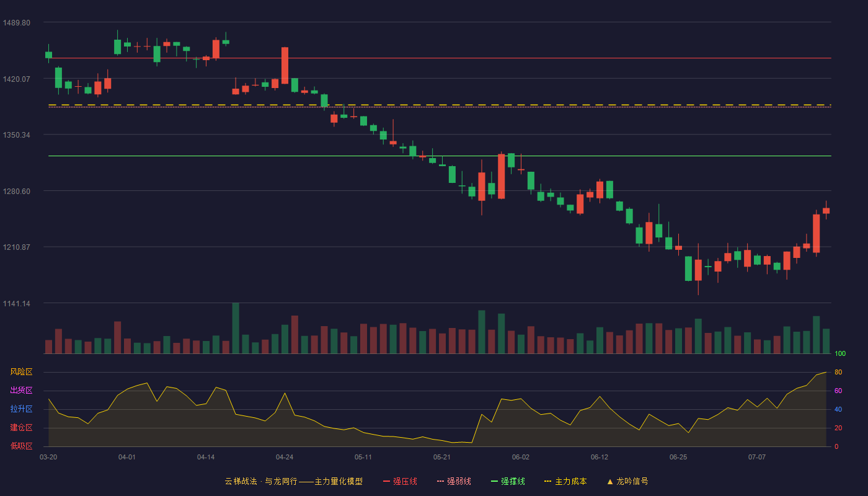The image size is (868, 496).
Task: Toggle 云梯战法·与龙同行 主力量化模型 legend entry
Action: pos(293,481)
